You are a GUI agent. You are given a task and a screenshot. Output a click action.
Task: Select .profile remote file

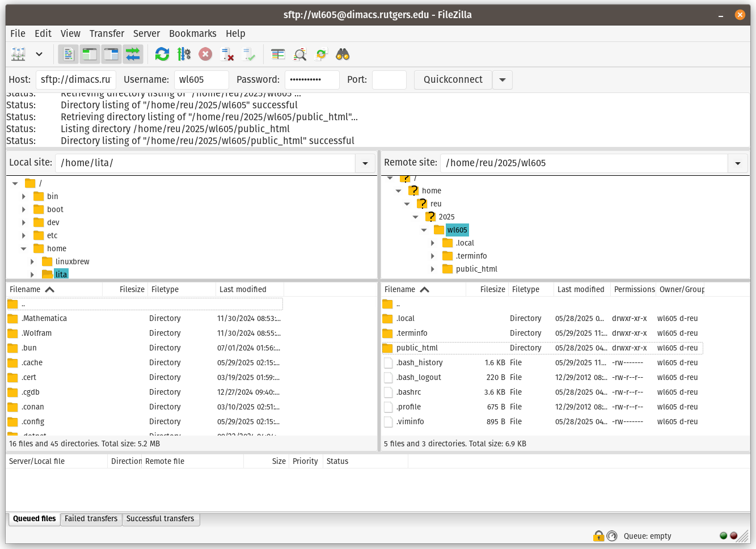[542, 407]
